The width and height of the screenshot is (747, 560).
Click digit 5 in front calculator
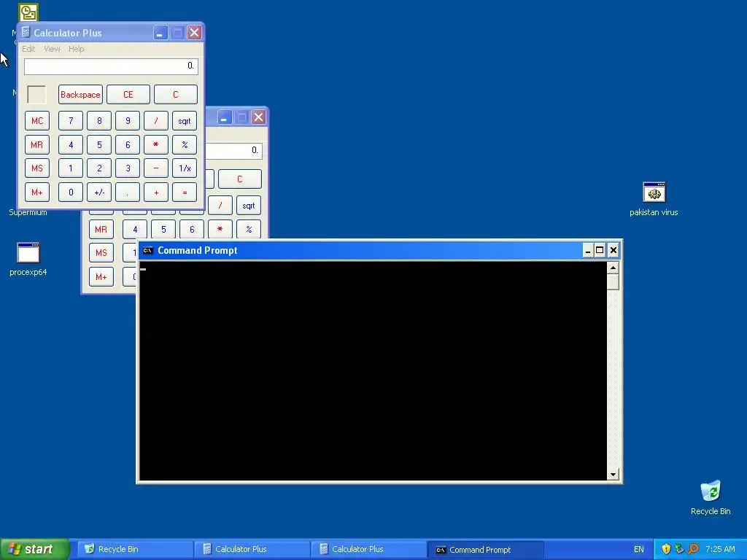99,145
